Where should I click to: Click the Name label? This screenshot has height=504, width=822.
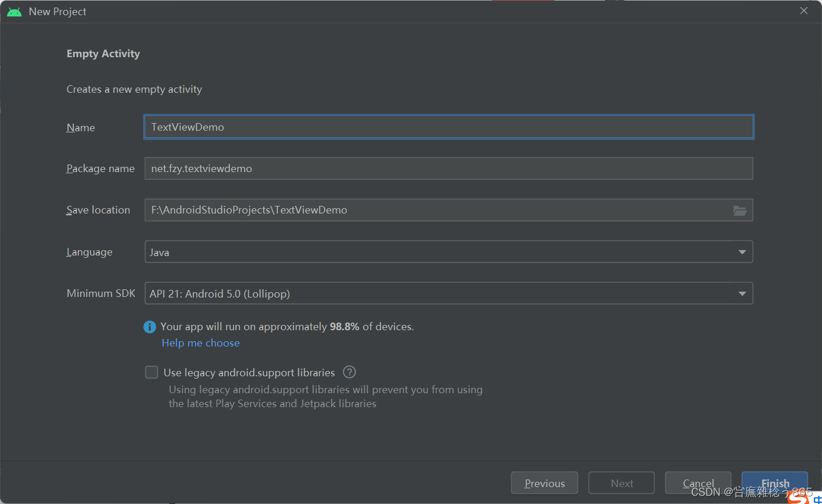pyautogui.click(x=81, y=128)
